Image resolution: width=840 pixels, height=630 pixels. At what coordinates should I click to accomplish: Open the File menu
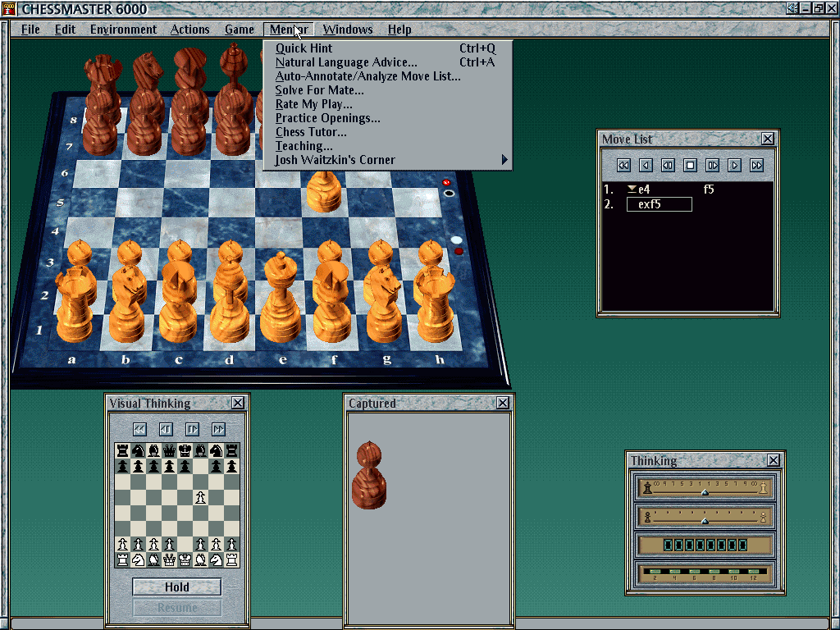[x=30, y=30]
